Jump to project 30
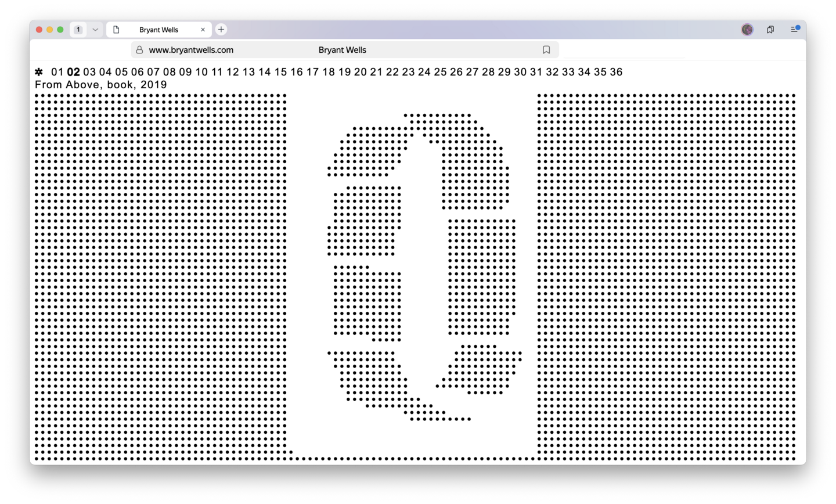The width and height of the screenshot is (836, 504). (x=520, y=72)
